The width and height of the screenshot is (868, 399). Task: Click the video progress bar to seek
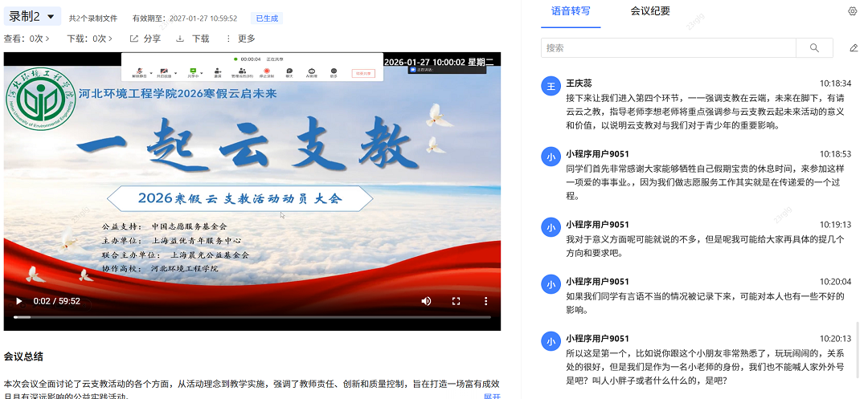[x=252, y=317]
